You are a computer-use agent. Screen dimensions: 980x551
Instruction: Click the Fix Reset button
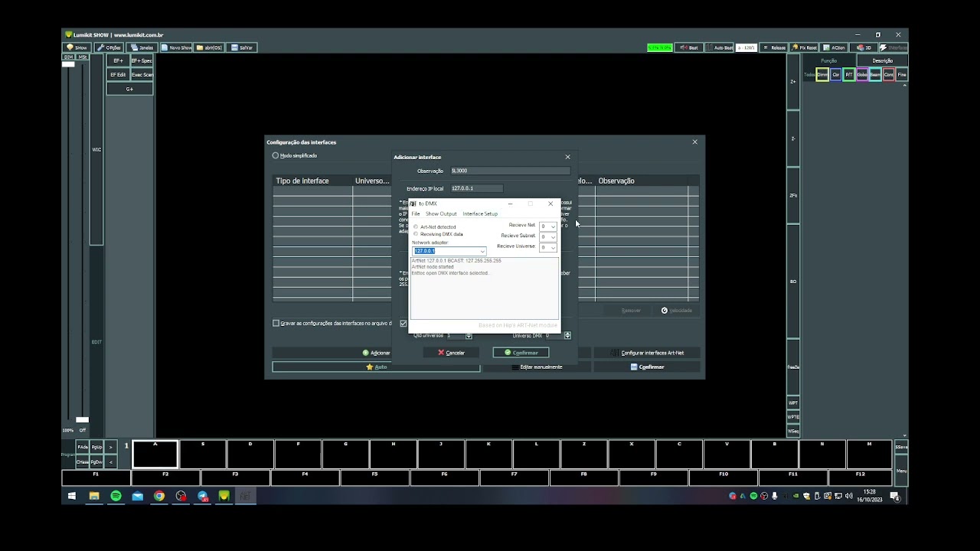pos(805,47)
